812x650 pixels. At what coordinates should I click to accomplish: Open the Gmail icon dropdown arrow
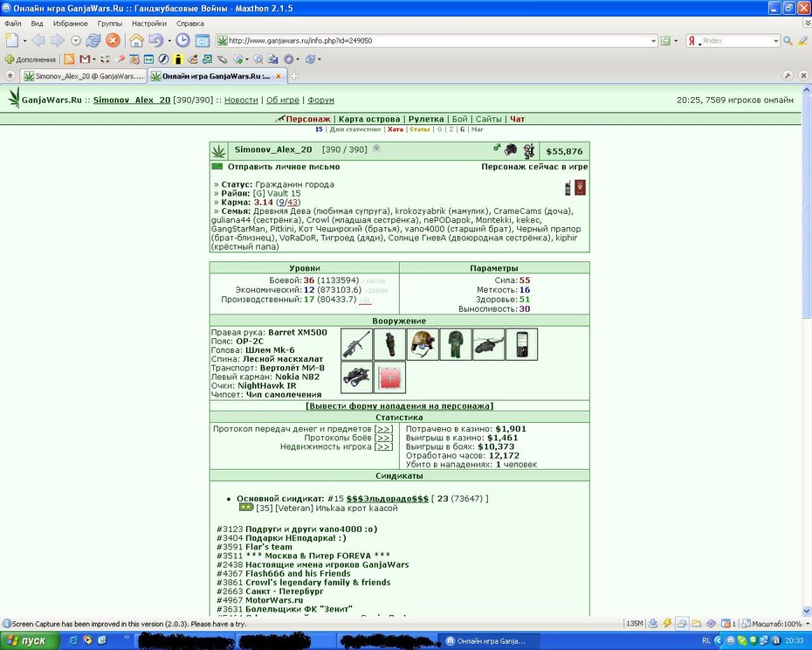click(93, 59)
